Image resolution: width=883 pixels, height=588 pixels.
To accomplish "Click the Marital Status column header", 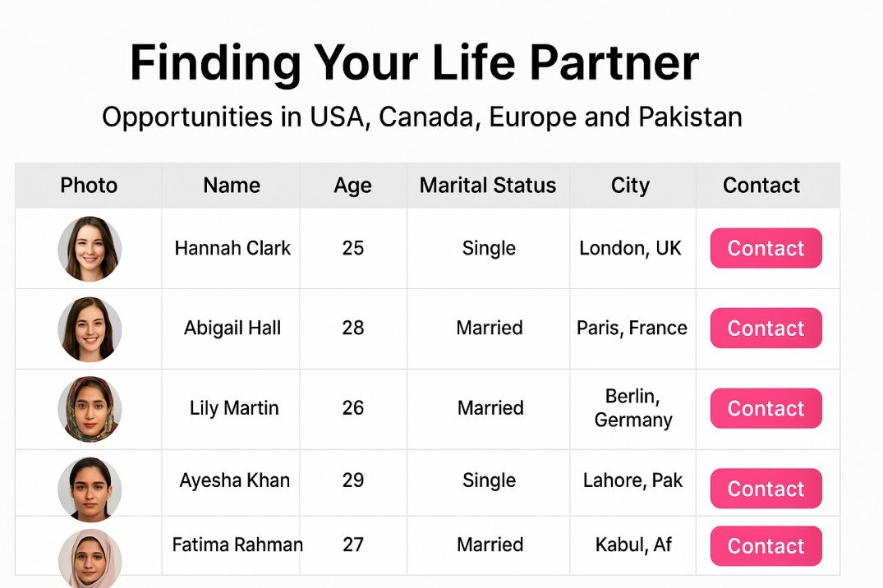I will click(488, 186).
